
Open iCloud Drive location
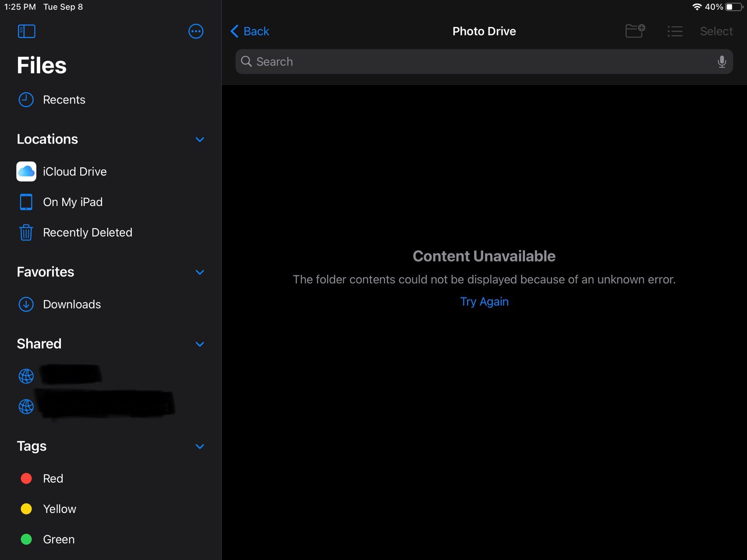point(74,172)
